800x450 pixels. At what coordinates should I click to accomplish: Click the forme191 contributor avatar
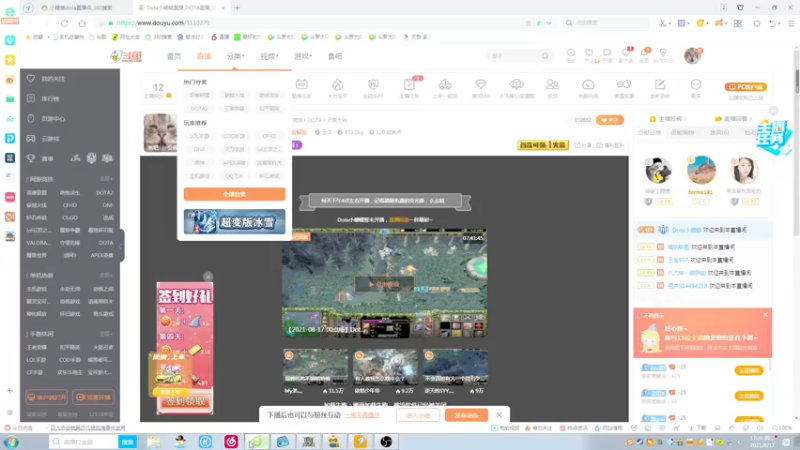701,170
